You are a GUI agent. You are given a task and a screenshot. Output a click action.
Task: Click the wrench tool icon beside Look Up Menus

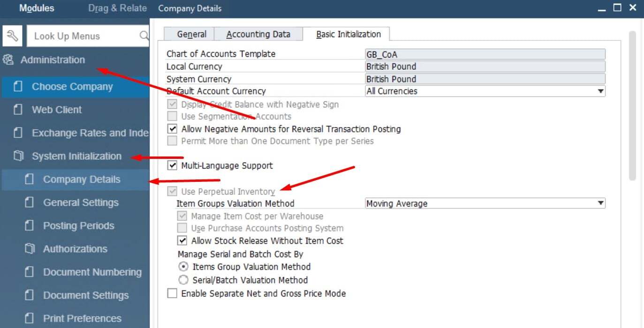coord(12,36)
